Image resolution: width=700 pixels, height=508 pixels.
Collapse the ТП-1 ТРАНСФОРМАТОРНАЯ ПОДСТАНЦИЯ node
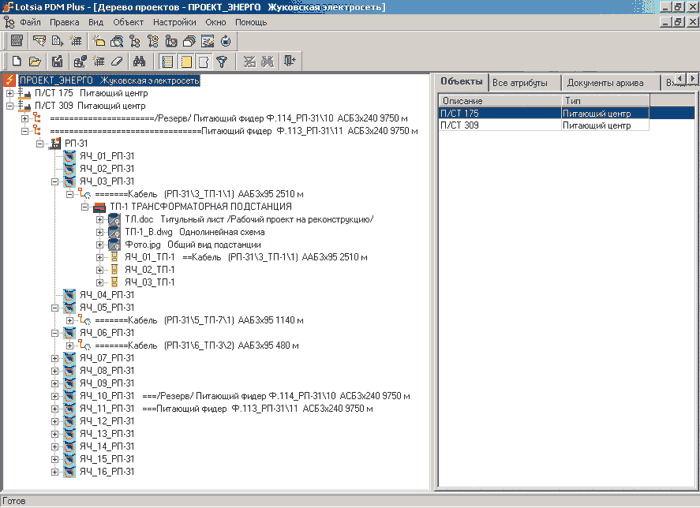coord(86,206)
